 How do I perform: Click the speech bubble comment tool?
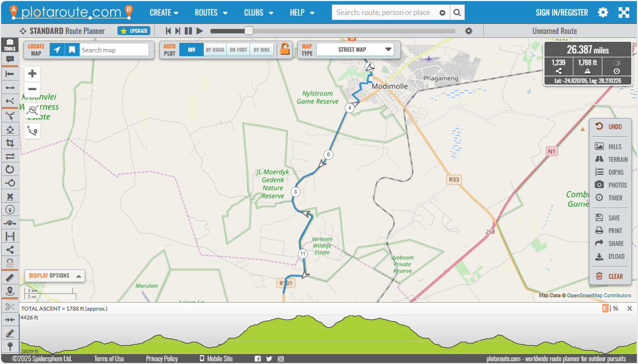[x=10, y=60]
